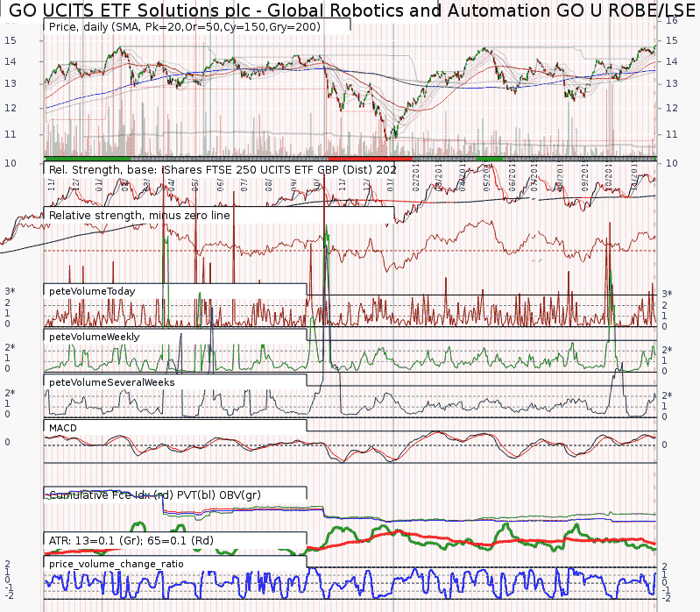Click the '2*' mark right of peteVolumeSeveralWeeks
The height and width of the screenshot is (612, 700).
coord(667,395)
